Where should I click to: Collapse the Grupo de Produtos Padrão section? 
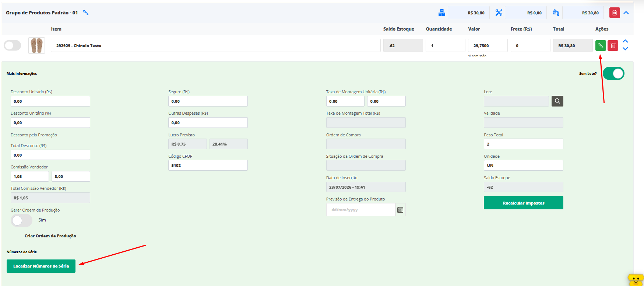pos(626,13)
